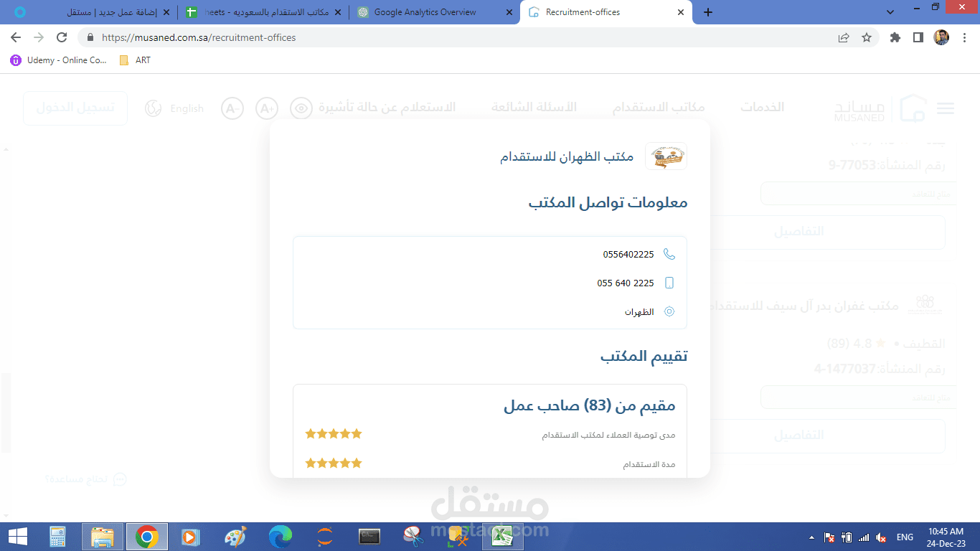This screenshot has height=551, width=980.
Task: Expand the tab search dropdown chevron
Action: [x=890, y=12]
